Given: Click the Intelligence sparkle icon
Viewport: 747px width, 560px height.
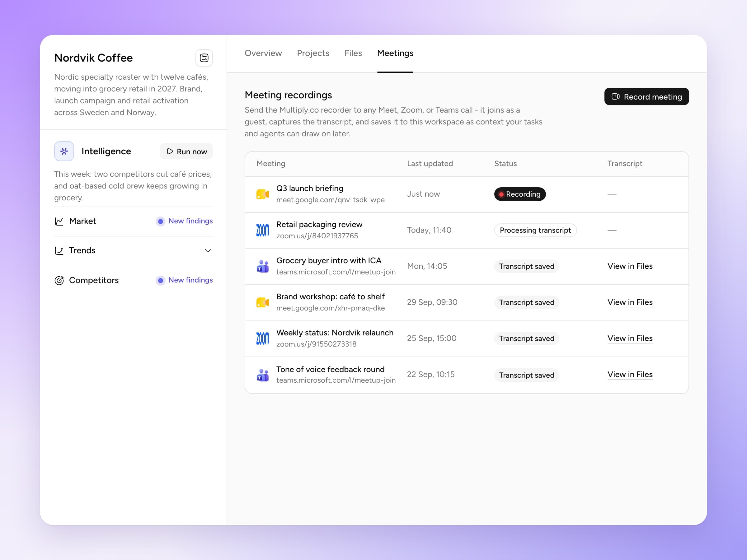Looking at the screenshot, I should tap(64, 151).
